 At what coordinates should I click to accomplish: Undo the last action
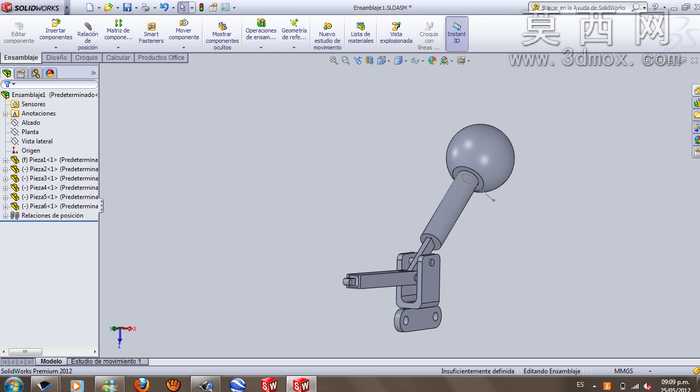pos(164,8)
